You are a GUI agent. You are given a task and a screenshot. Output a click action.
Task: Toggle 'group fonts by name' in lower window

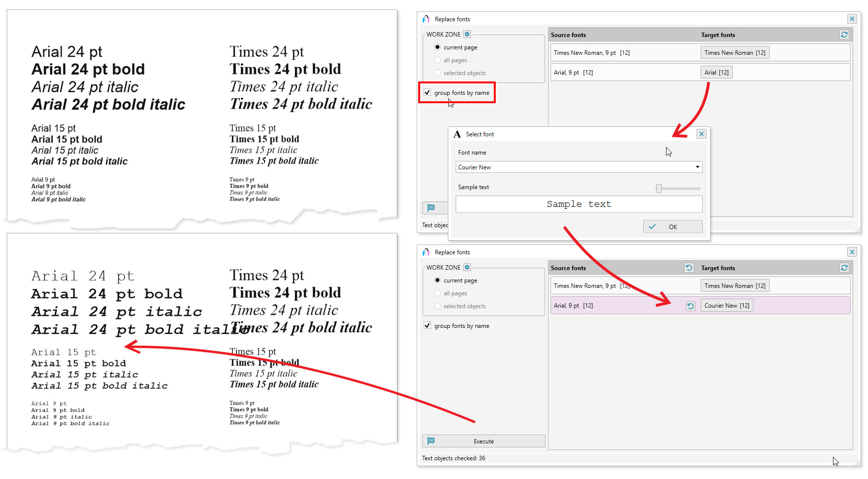coord(428,326)
